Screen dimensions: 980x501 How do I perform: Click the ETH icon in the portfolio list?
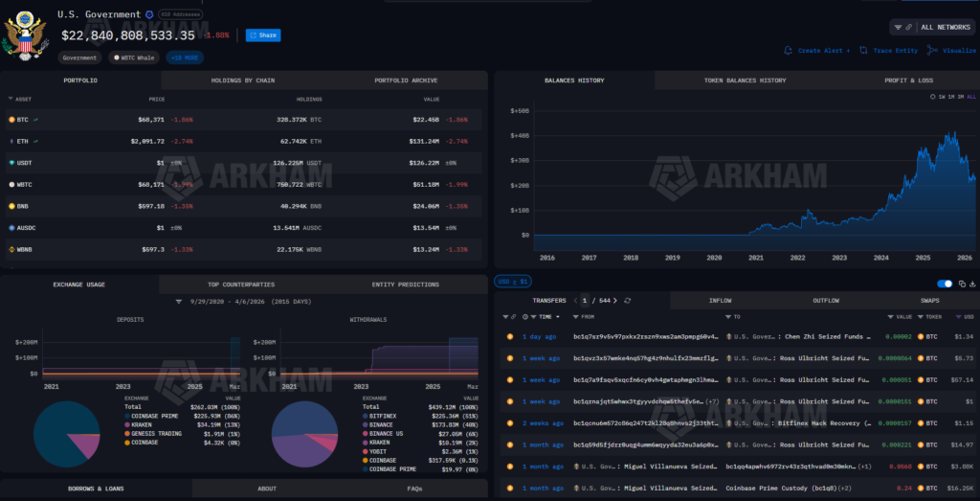11,142
